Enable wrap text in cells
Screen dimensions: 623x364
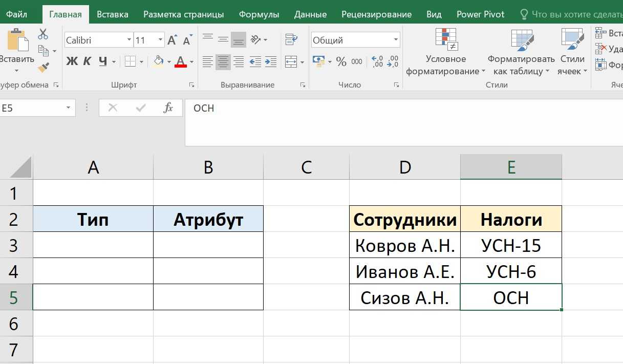291,39
